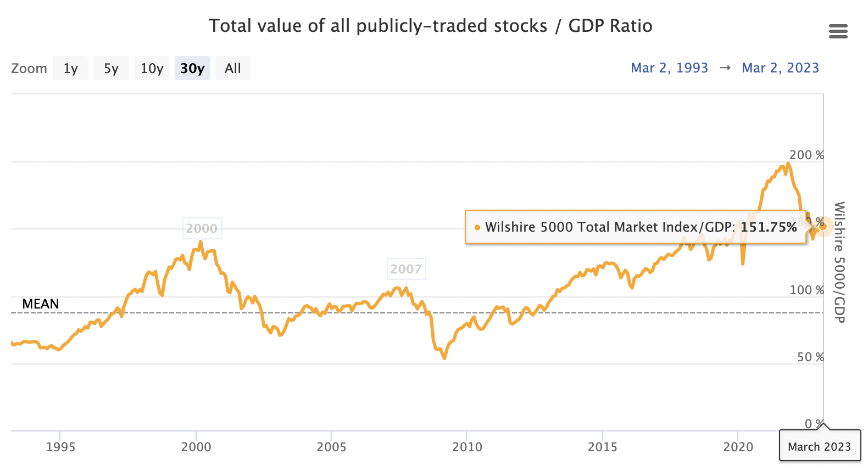This screenshot has height=471, width=868.
Task: Open the chart hamburger context menu
Action: coord(838,31)
